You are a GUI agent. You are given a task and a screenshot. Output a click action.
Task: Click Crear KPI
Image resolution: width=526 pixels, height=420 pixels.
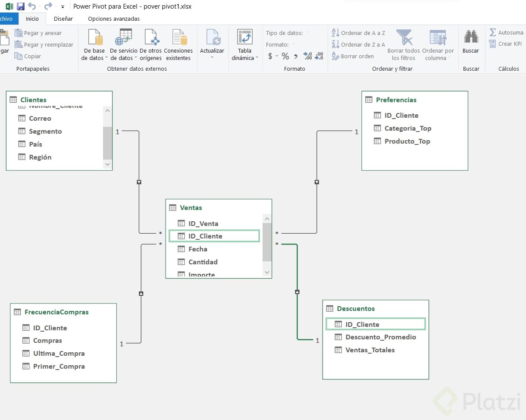click(505, 44)
